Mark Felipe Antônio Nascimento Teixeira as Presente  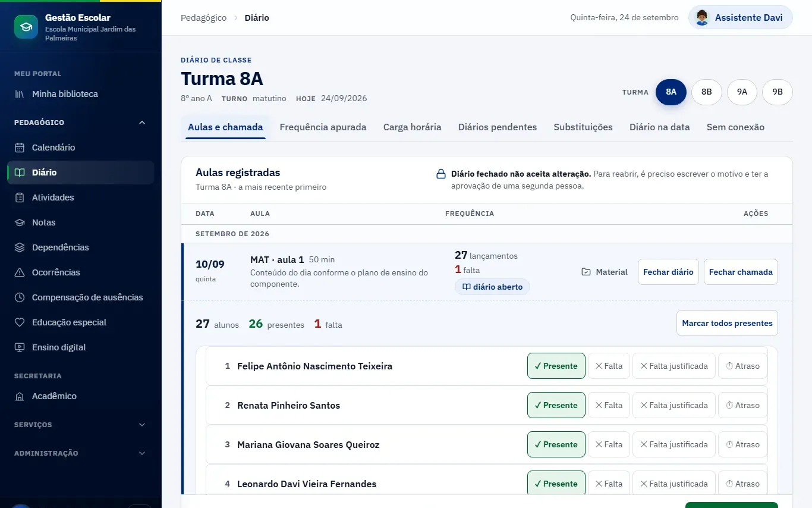point(556,366)
